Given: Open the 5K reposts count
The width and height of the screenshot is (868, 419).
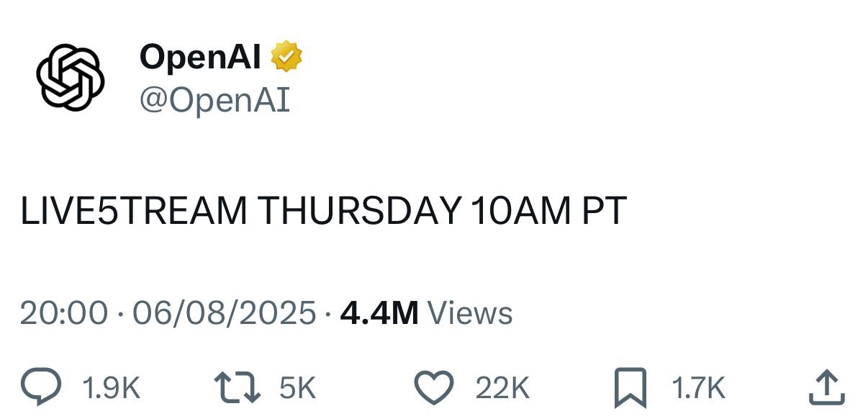Looking at the screenshot, I should pos(297,389).
